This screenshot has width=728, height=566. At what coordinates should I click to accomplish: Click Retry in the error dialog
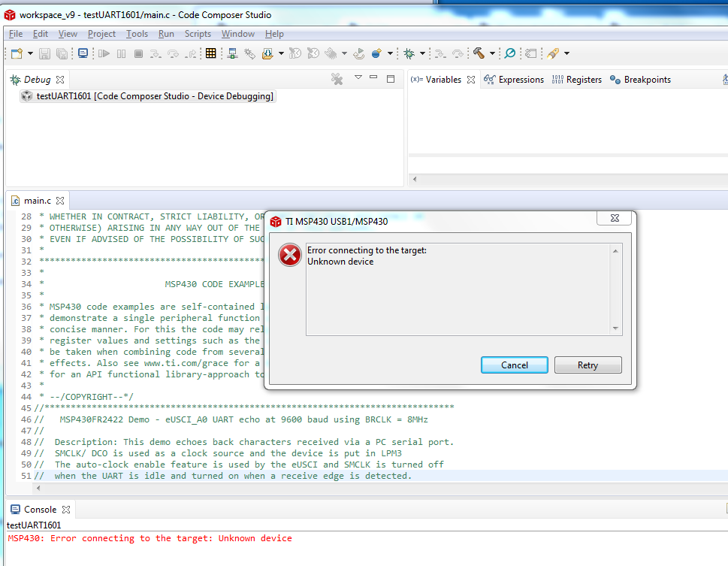pos(588,365)
